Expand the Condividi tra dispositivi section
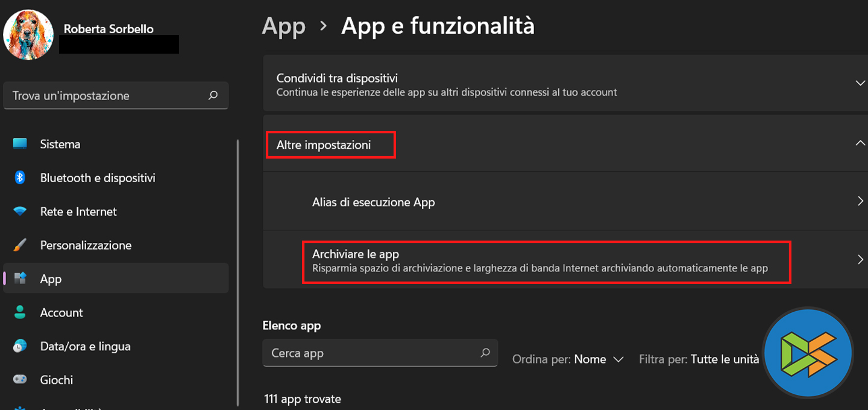868x410 pixels. 860,83
